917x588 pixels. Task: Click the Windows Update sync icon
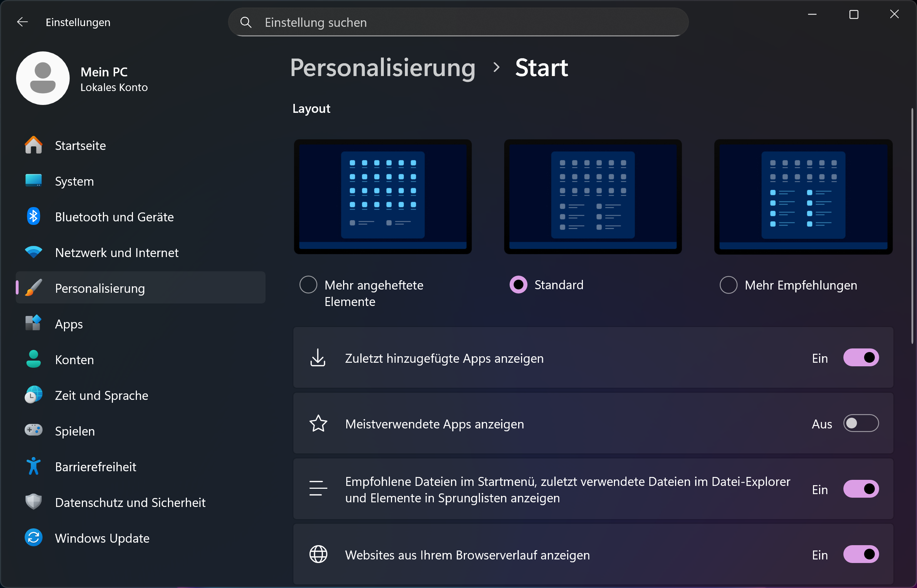point(34,538)
